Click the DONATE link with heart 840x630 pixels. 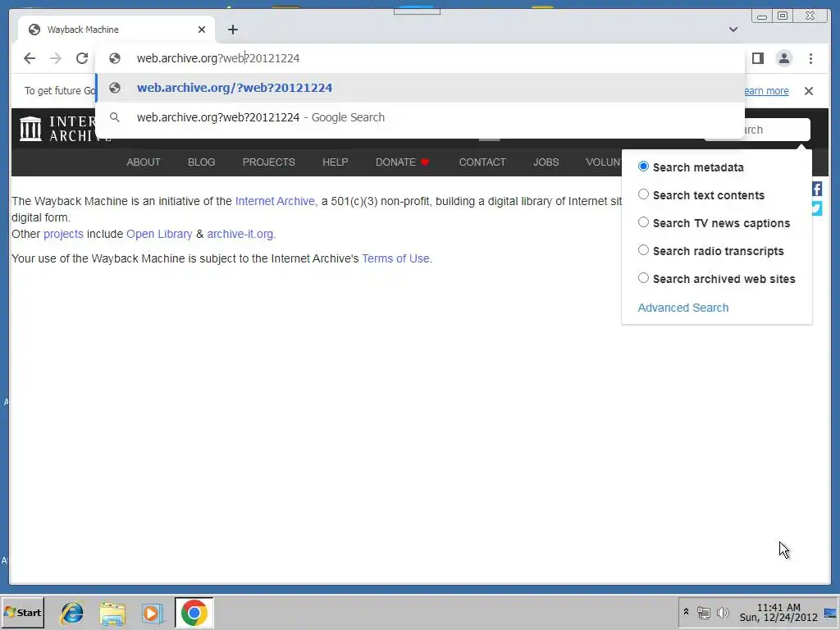(x=402, y=162)
